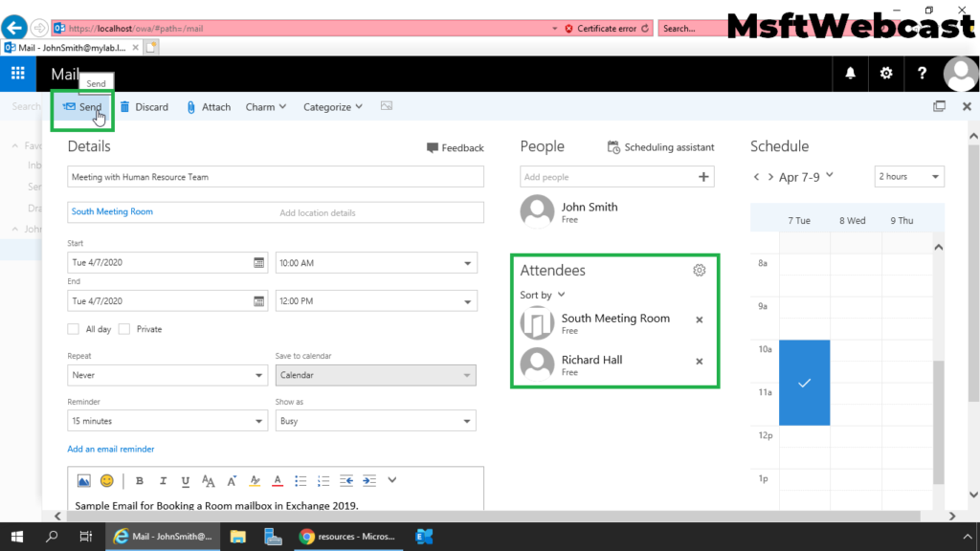Open the settings gear in header

tap(885, 73)
